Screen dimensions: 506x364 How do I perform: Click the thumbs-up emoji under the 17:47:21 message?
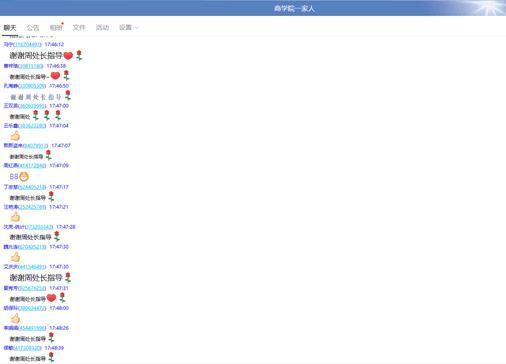[15, 217]
